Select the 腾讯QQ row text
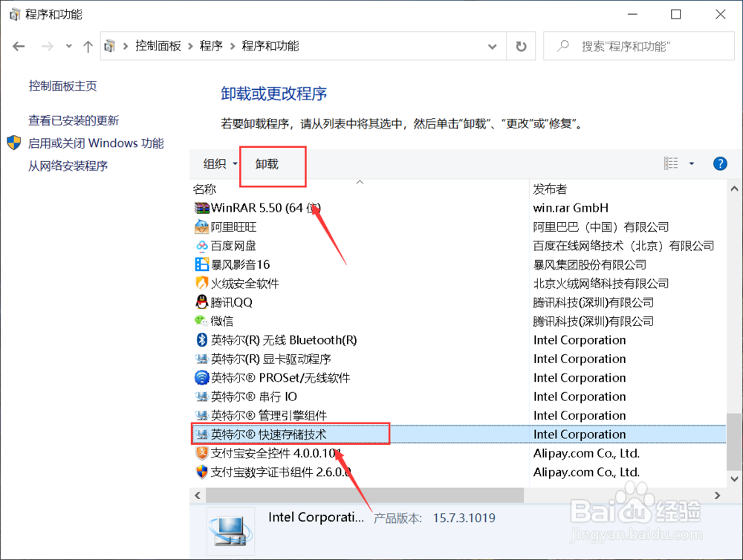743x560 pixels. pyautogui.click(x=231, y=302)
